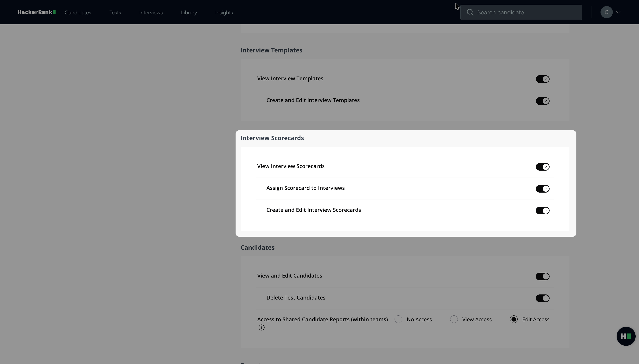Click the search magnifier icon
Screen dimensions: 639x364
pos(470,12)
